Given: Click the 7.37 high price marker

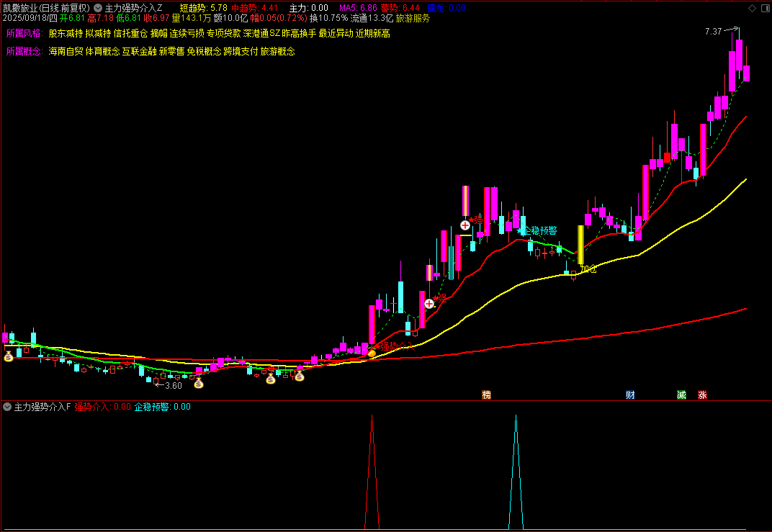Looking at the screenshot, I should click(714, 32).
